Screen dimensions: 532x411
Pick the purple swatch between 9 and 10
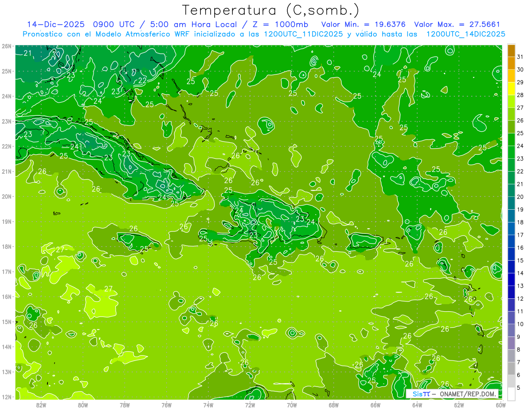pos(511,331)
